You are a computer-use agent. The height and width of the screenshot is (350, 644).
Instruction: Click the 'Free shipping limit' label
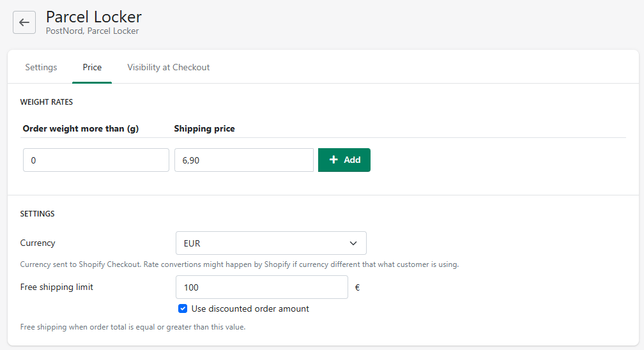(x=57, y=287)
